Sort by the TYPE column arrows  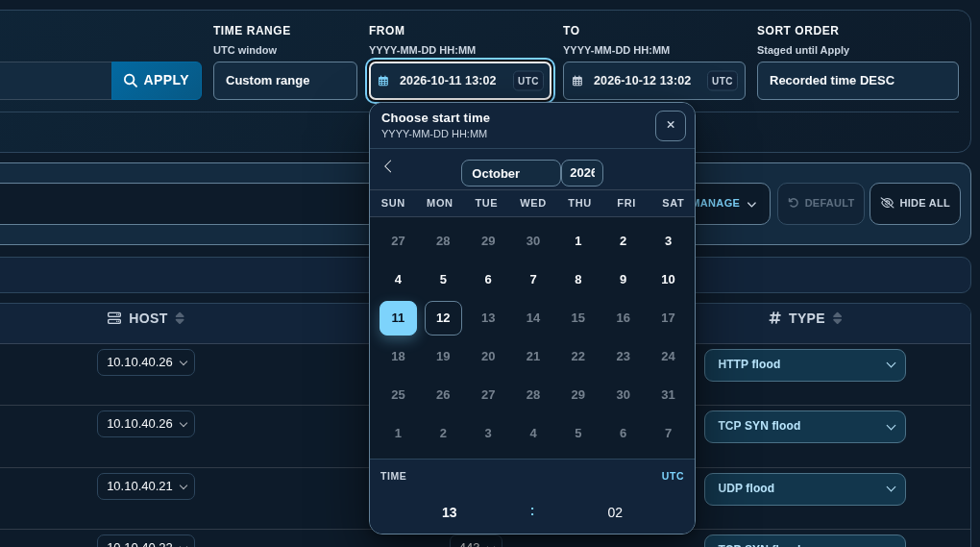[x=838, y=318]
